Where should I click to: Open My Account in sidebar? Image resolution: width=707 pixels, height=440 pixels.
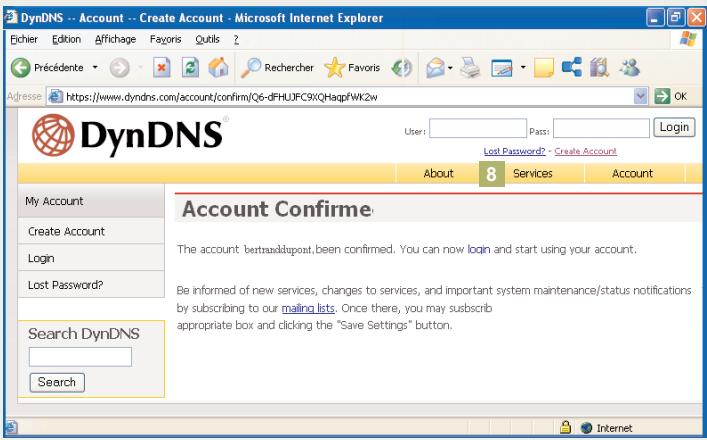pos(91,201)
